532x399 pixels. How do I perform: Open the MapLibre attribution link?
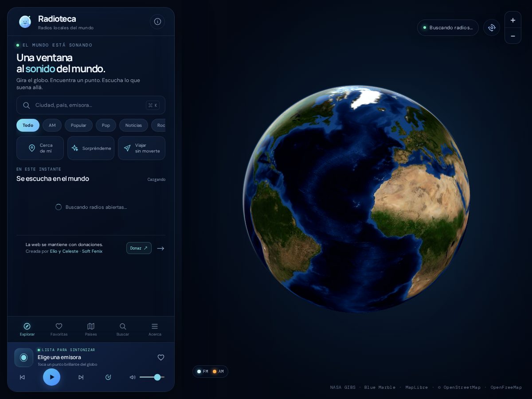(417, 387)
